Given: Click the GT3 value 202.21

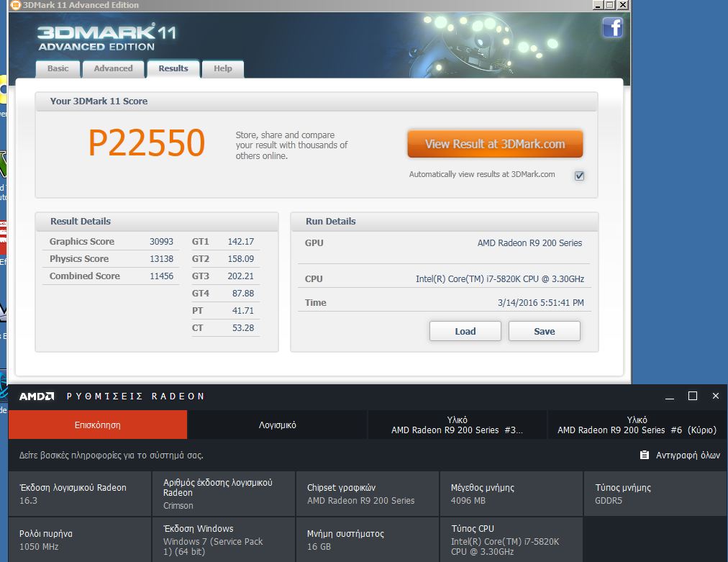Looking at the screenshot, I should [x=240, y=276].
